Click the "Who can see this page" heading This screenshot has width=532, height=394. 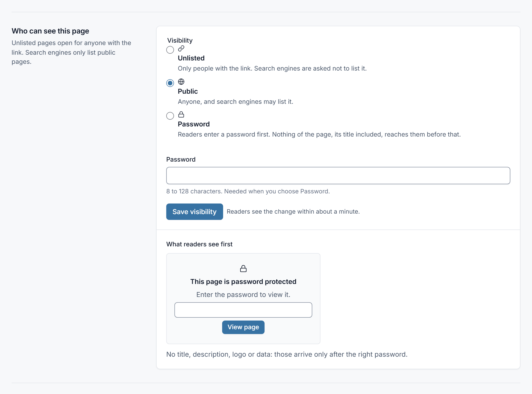50,31
